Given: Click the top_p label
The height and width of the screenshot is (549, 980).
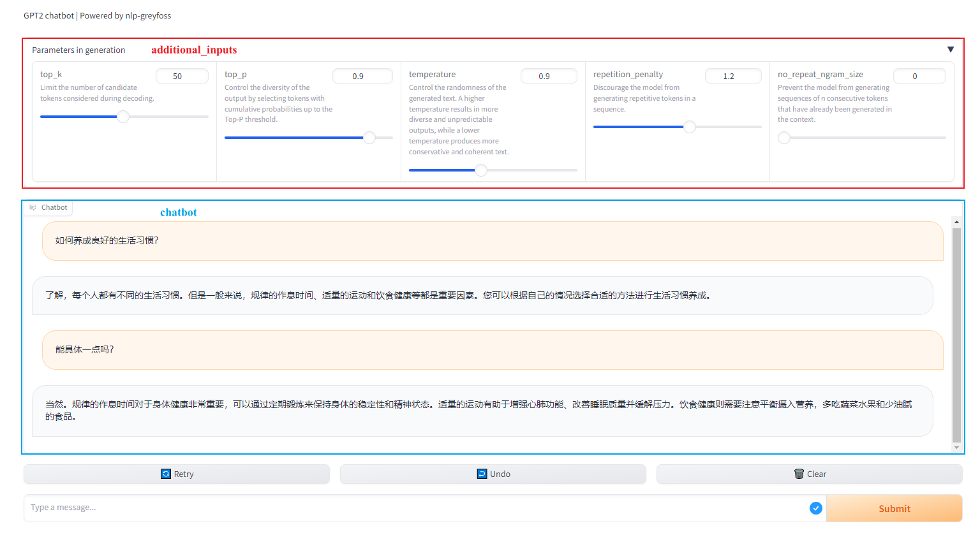Looking at the screenshot, I should coord(235,75).
